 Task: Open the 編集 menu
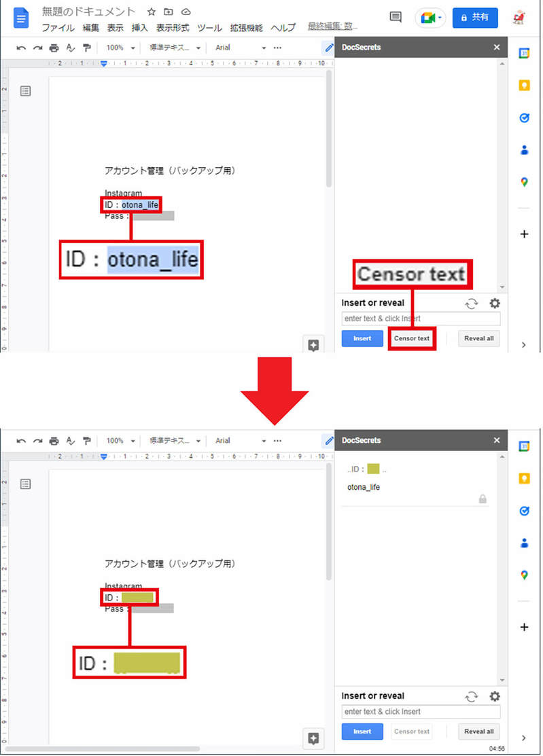[90, 28]
